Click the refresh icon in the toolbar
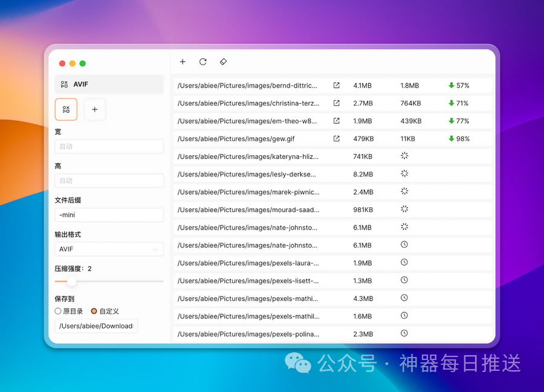 (203, 62)
